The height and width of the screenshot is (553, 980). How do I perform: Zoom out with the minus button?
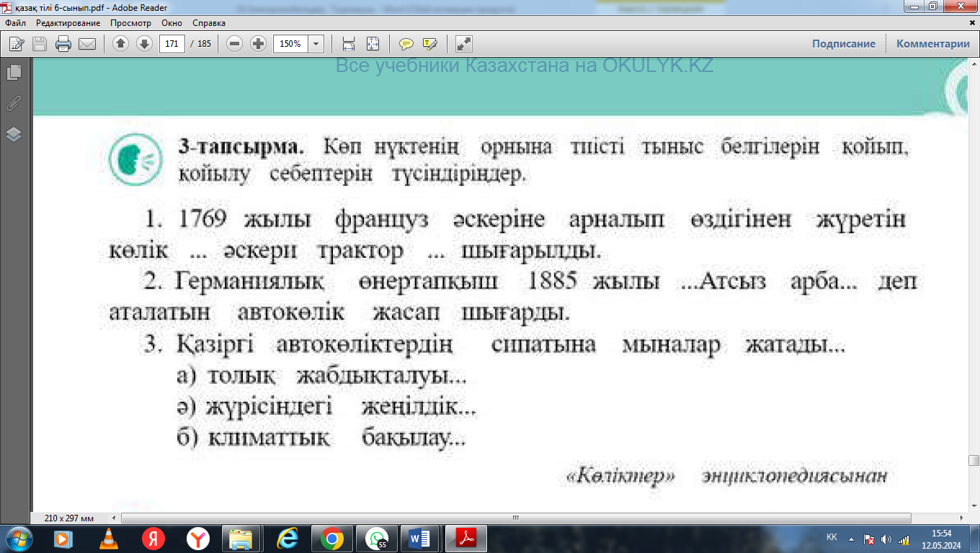[234, 44]
